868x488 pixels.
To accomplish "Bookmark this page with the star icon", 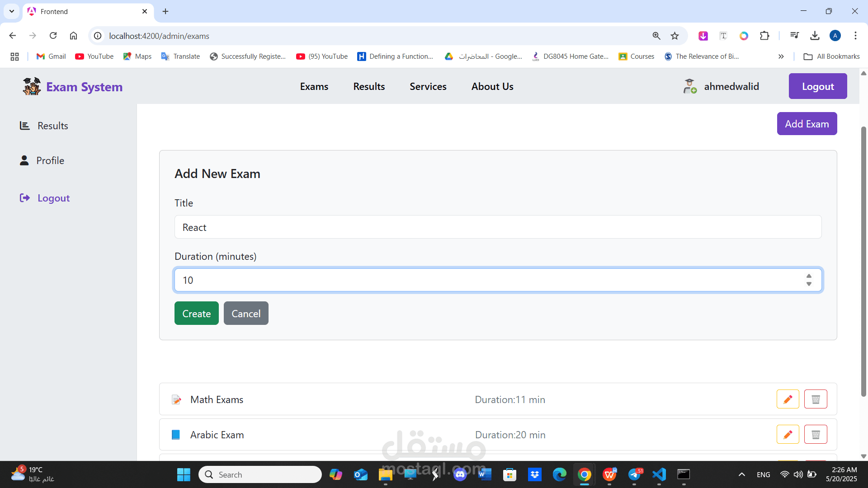I will [675, 36].
